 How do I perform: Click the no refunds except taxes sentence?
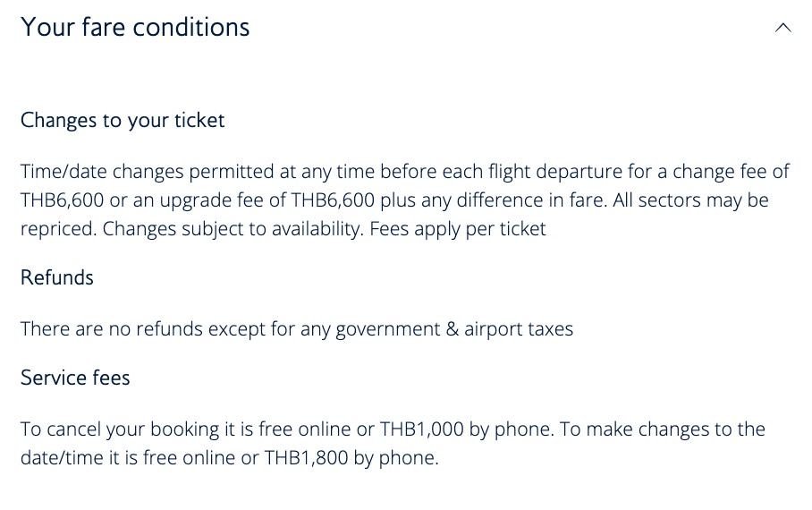[x=296, y=328]
